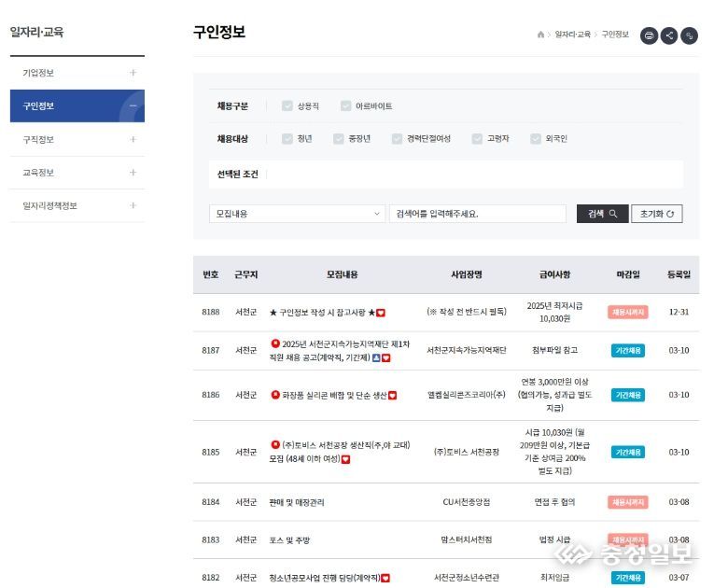
Task: Check the 청년 target option
Action: (287, 138)
